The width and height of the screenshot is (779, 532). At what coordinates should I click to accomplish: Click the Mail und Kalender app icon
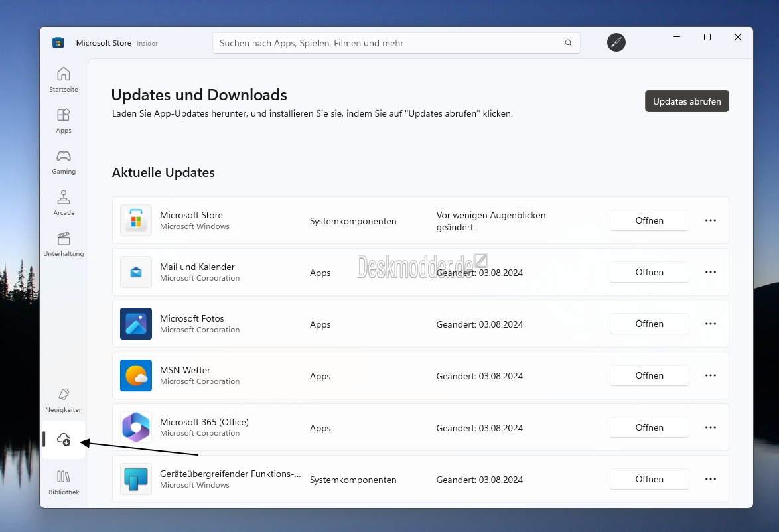coord(136,272)
